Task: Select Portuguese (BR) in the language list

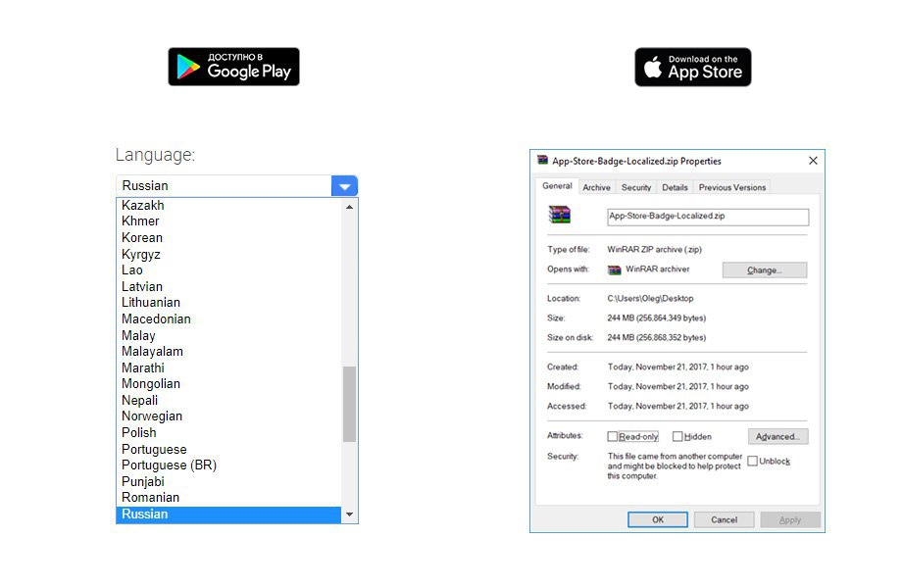Action: point(228,465)
